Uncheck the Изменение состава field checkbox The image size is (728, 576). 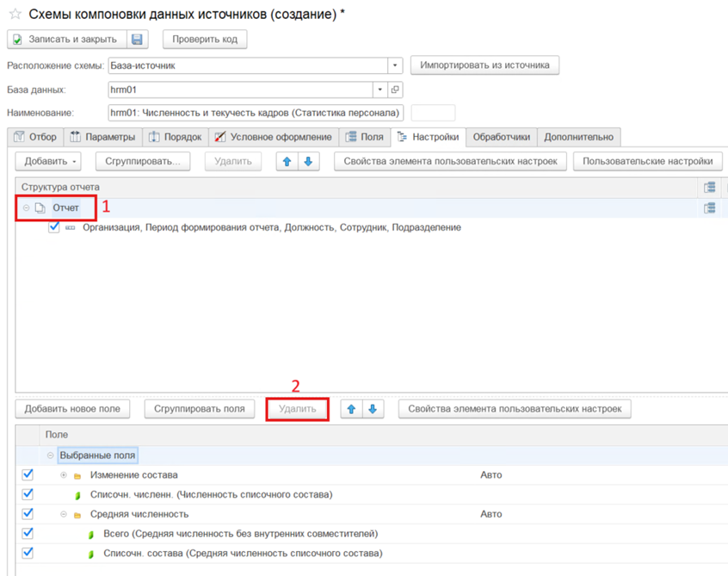click(x=28, y=474)
